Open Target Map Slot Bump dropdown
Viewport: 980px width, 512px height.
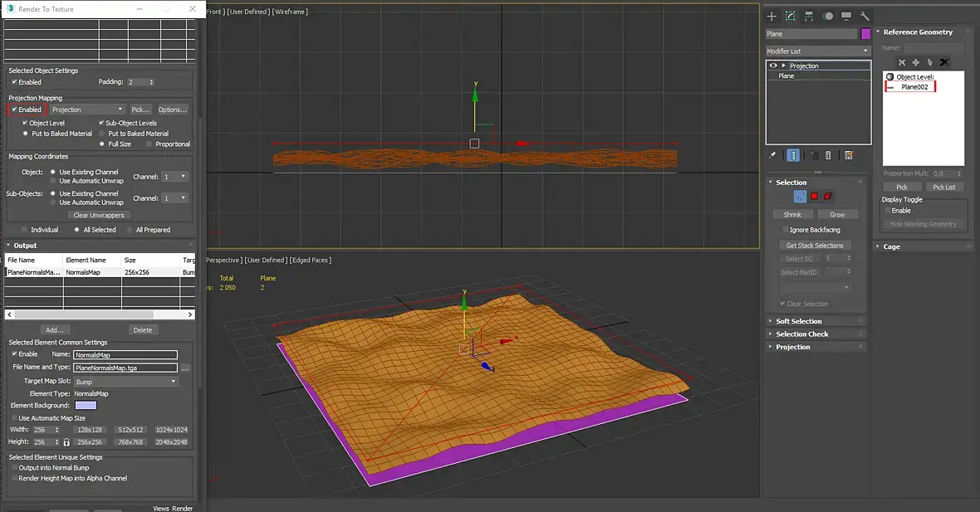pos(125,382)
